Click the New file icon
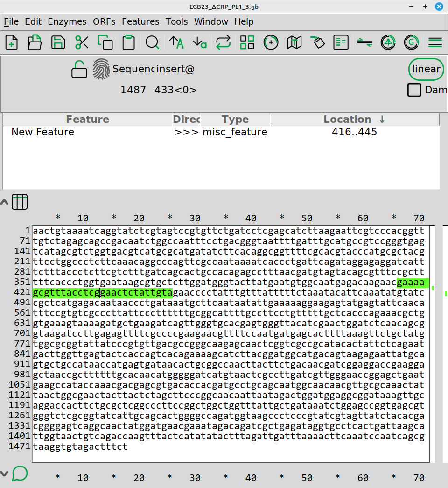Screen dimensions: 448x488 coord(12,42)
